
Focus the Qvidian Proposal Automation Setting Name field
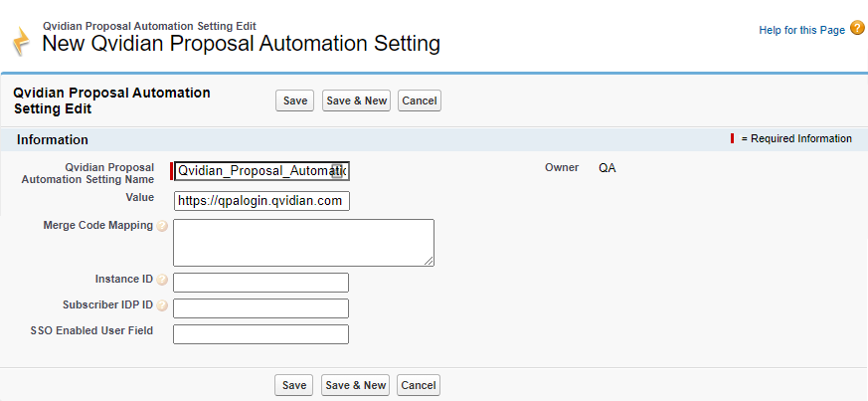click(x=261, y=172)
